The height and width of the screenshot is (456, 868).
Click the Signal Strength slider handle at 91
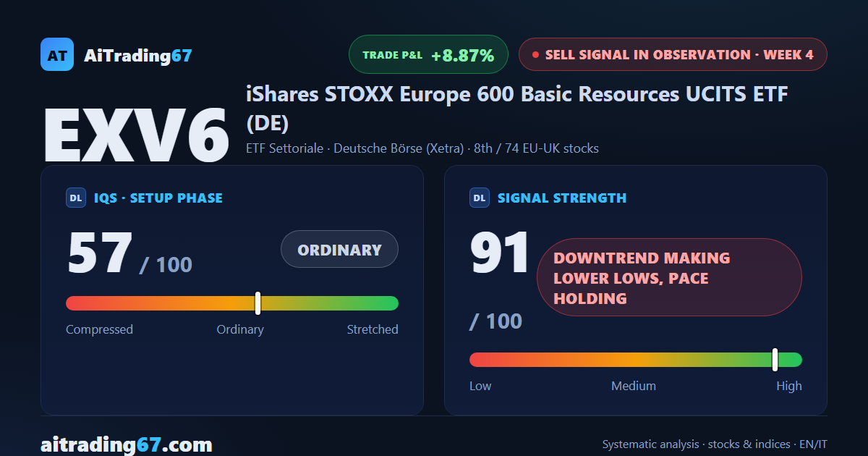[775, 360]
